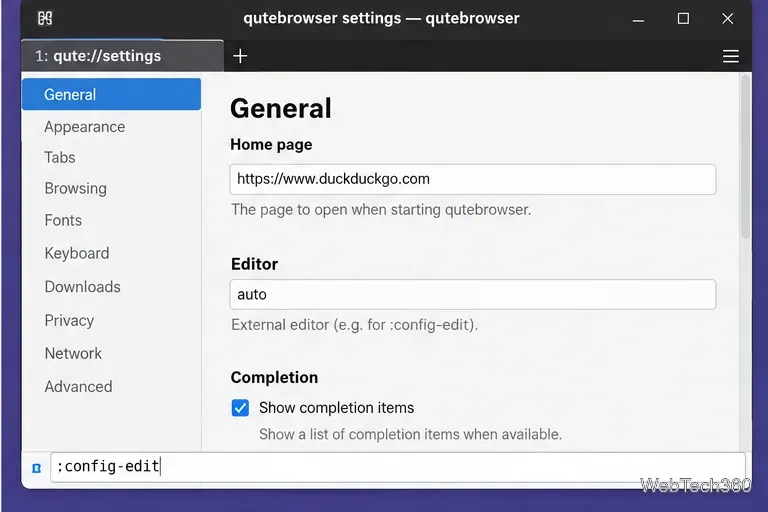This screenshot has width=768, height=512.
Task: Select General in the settings sidebar
Action: tap(111, 94)
